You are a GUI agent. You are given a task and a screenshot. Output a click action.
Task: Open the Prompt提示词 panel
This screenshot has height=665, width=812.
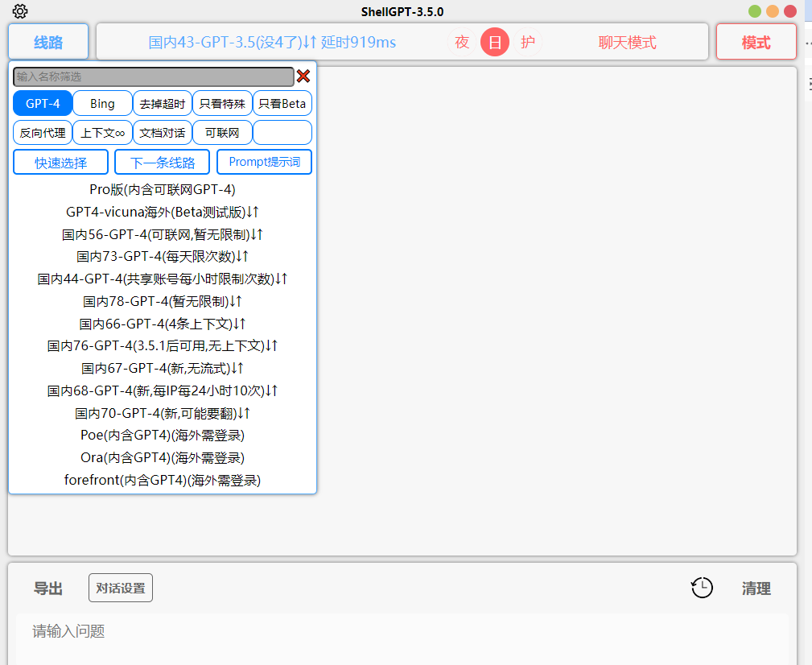pos(263,162)
